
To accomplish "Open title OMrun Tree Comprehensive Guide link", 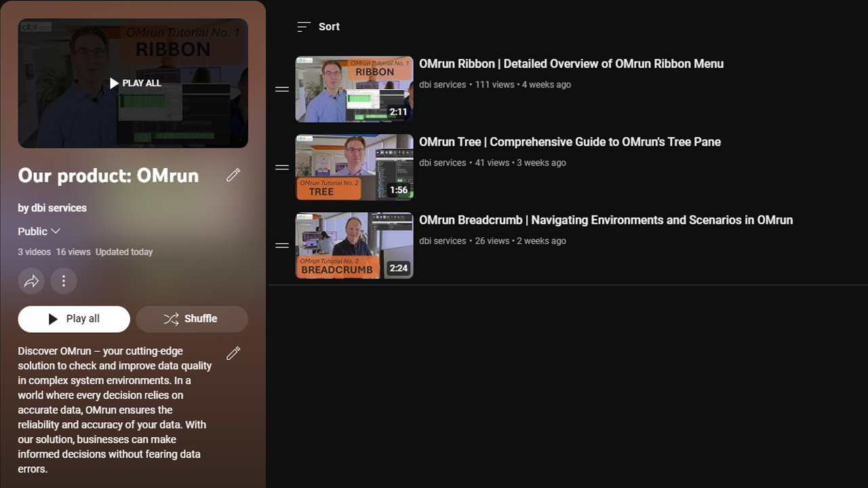I will 570,142.
